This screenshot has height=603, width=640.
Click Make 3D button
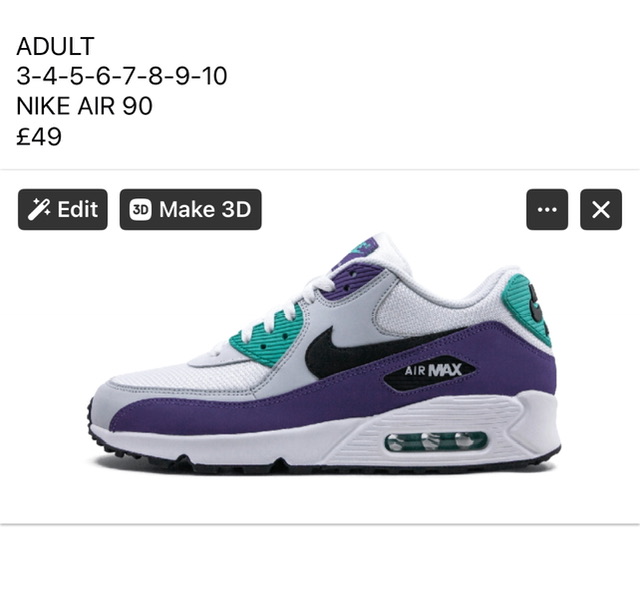tap(190, 209)
